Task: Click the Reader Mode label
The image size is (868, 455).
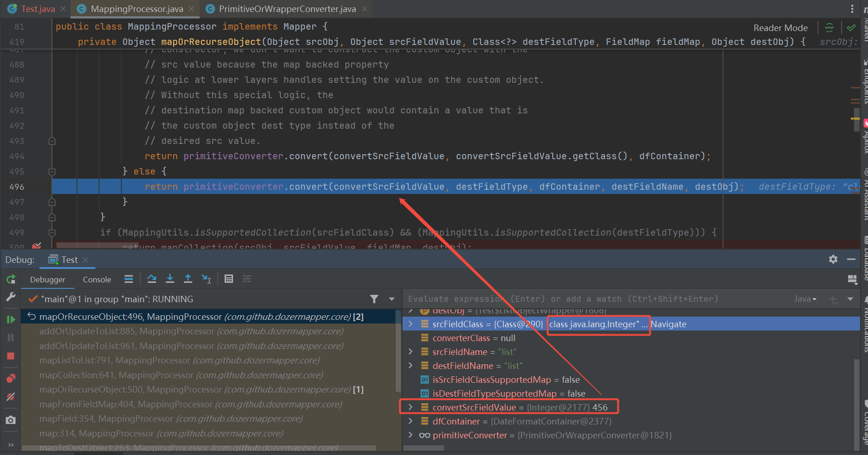Action: click(x=780, y=28)
